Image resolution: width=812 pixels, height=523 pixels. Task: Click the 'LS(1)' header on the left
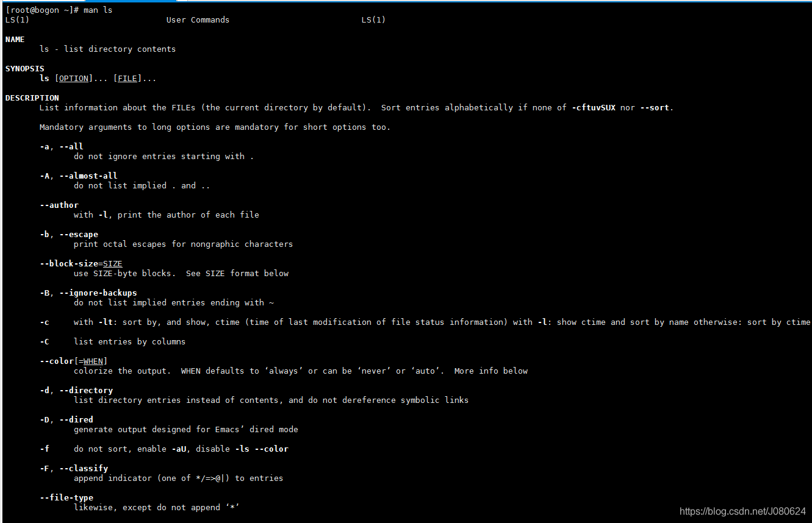pyautogui.click(x=17, y=20)
